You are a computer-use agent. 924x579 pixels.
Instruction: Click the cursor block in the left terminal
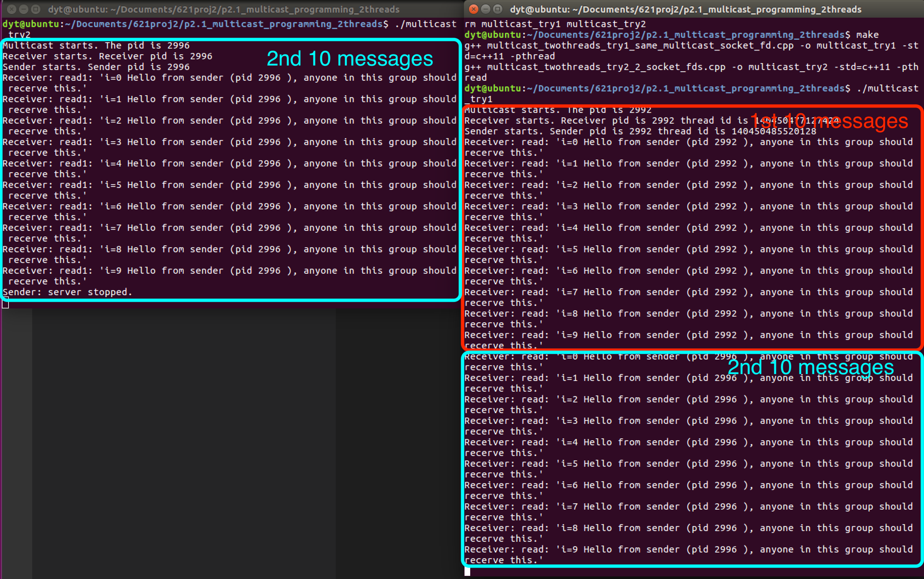(5, 304)
